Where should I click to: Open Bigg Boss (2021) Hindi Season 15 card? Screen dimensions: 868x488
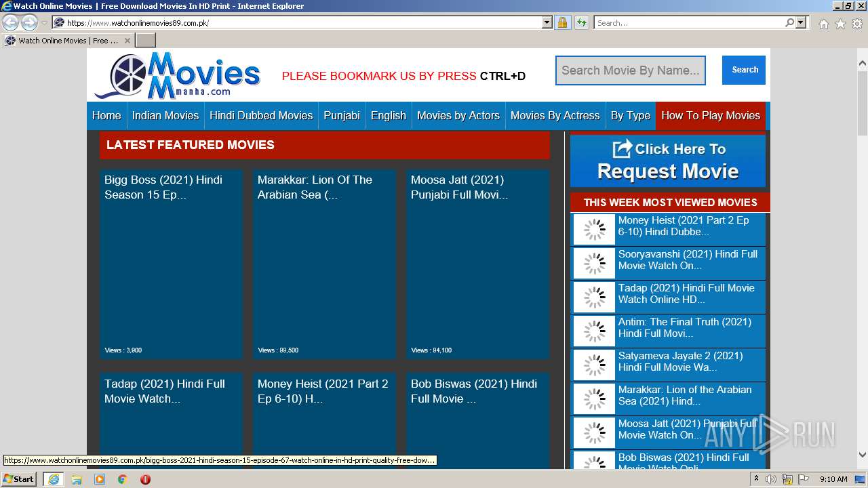pyautogui.click(x=171, y=264)
